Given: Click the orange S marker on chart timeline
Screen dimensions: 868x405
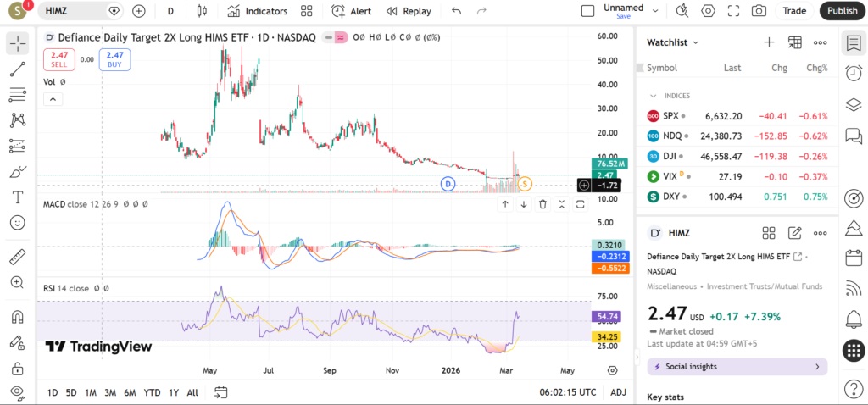Looking at the screenshot, I should coord(525,184).
